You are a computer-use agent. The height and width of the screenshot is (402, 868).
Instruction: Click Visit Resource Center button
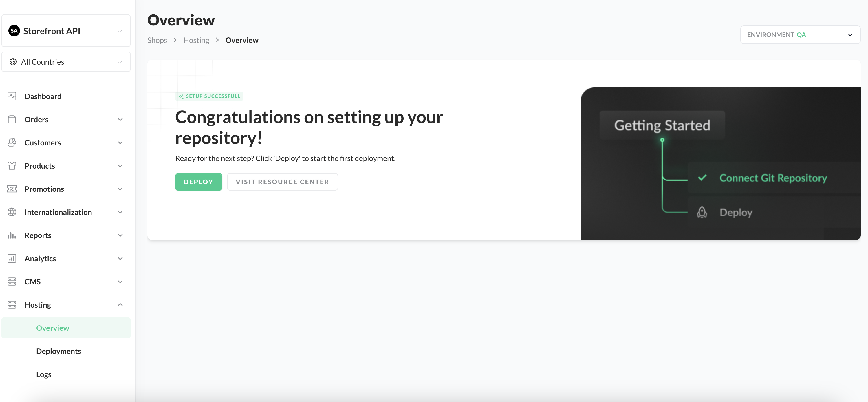click(x=282, y=182)
